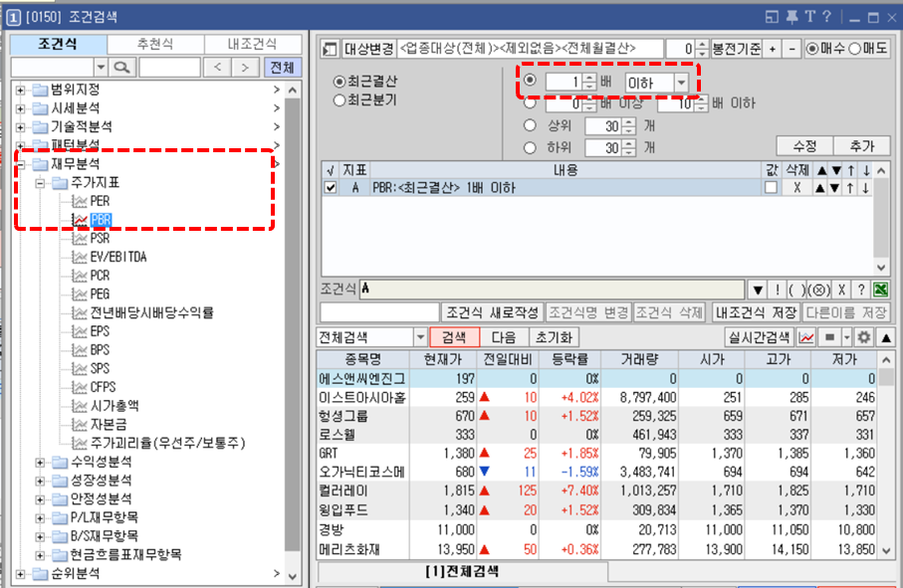Screen dimensions: 903x588
Task: Select the 매수 radio button
Action: (812, 49)
